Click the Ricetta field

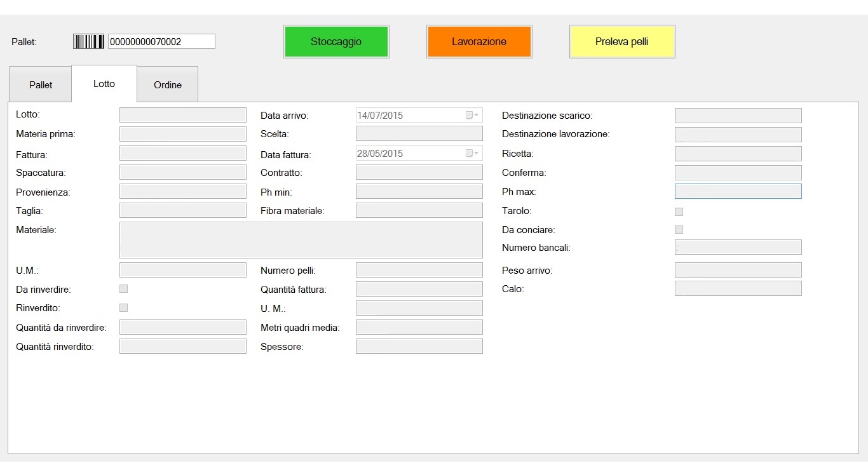pyautogui.click(x=738, y=154)
